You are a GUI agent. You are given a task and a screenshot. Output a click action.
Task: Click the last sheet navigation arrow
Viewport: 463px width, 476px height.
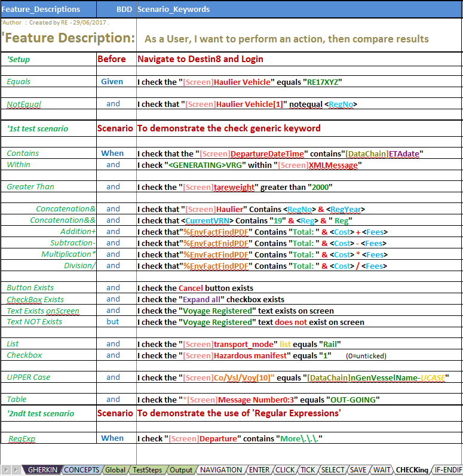(x=17, y=470)
